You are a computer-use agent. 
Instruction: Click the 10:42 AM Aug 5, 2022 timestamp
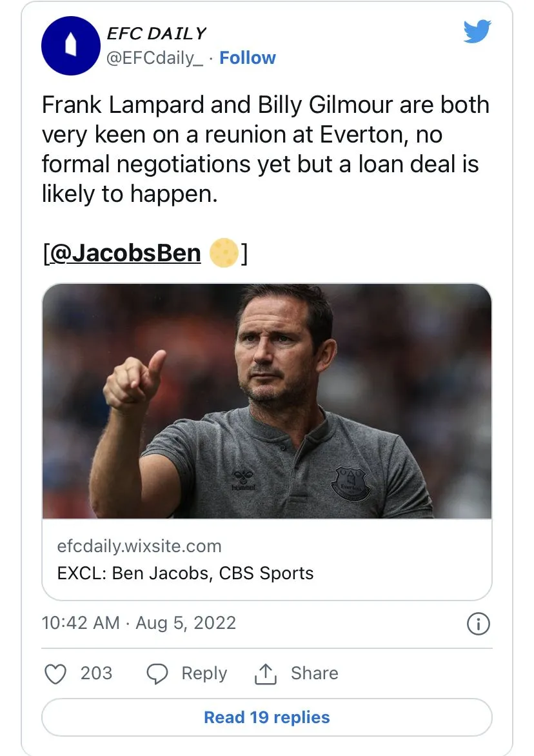(x=139, y=623)
